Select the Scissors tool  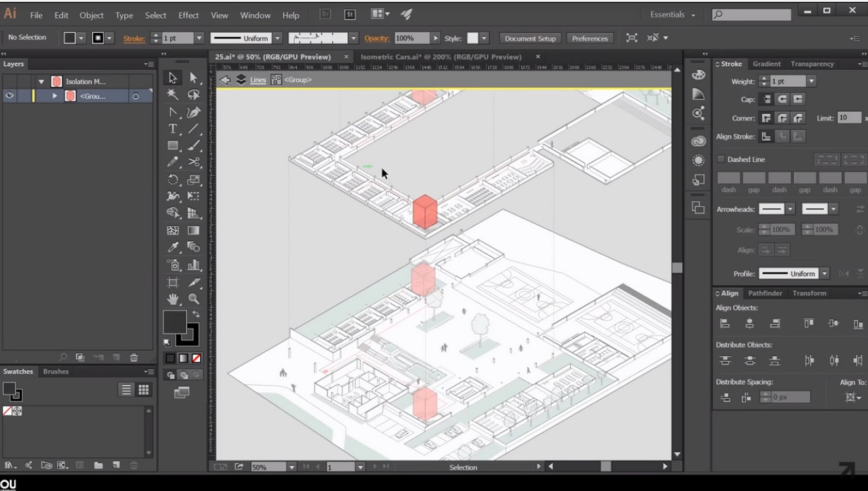coord(194,162)
